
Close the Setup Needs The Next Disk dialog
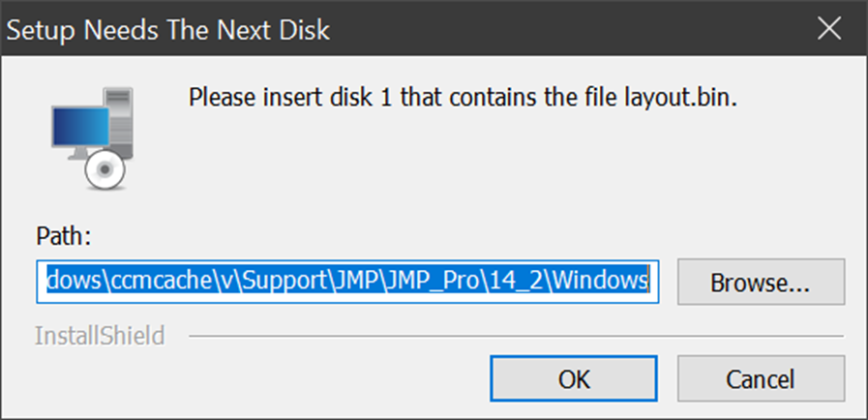(x=828, y=30)
